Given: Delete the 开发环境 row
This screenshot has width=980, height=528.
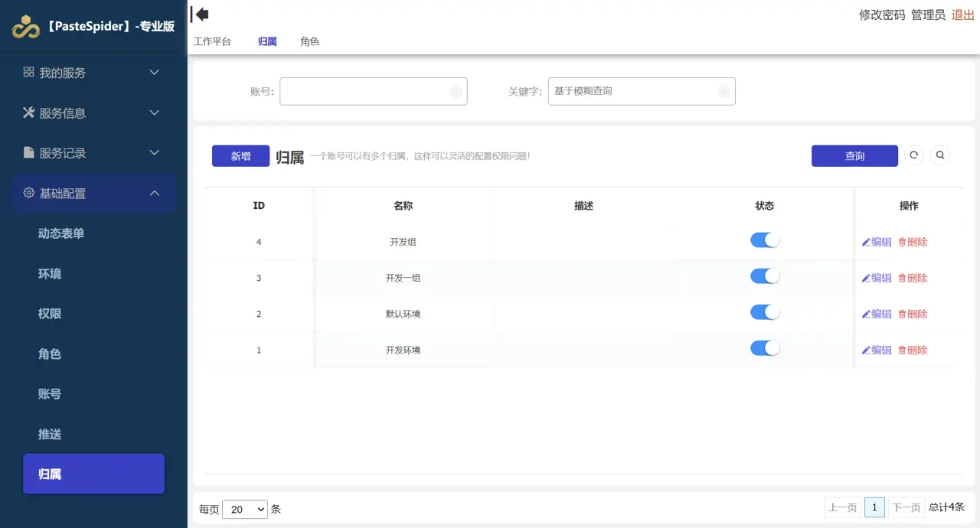Looking at the screenshot, I should (913, 350).
